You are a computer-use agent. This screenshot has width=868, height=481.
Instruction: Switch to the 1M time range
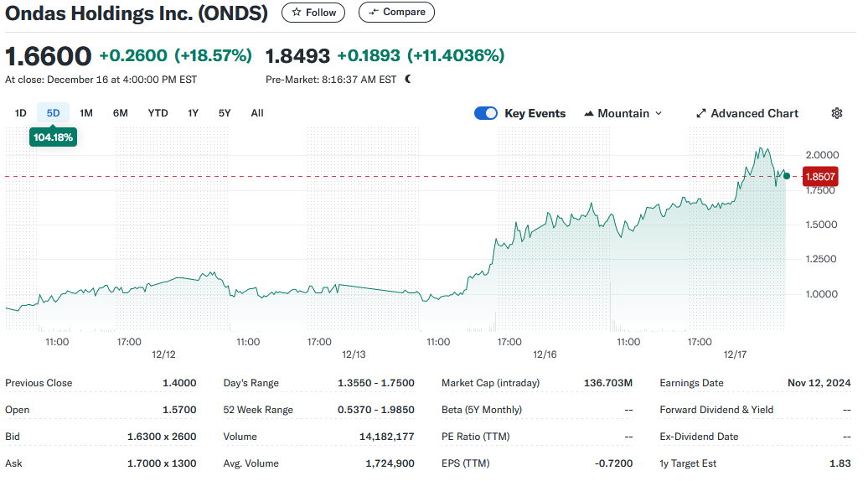[86, 113]
